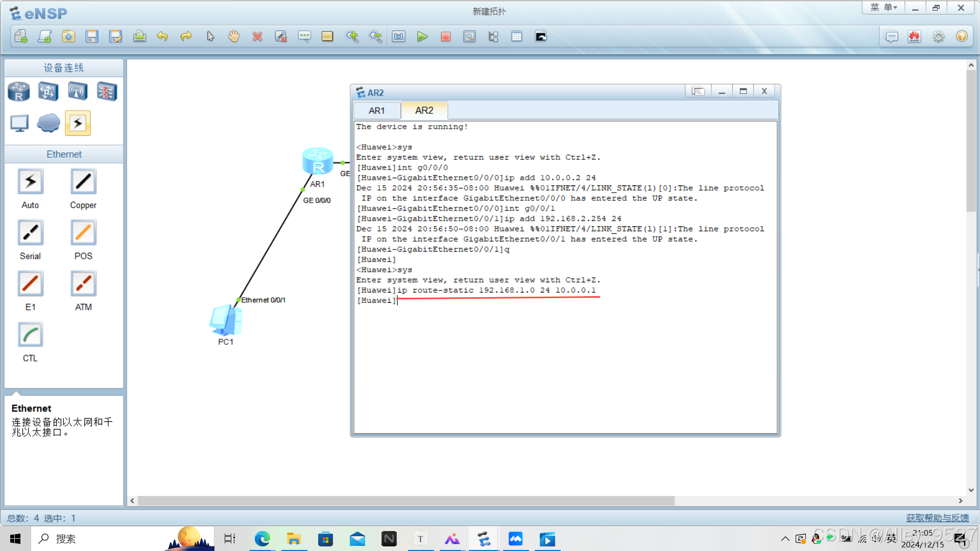Select the pointer selection tool
The width and height of the screenshot is (980, 551).
210,36
